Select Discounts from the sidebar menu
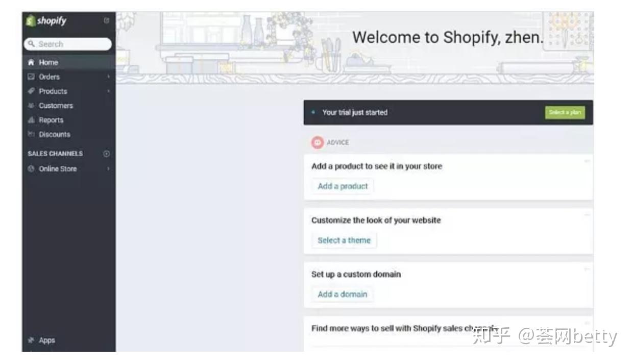The image size is (633, 364). (54, 134)
